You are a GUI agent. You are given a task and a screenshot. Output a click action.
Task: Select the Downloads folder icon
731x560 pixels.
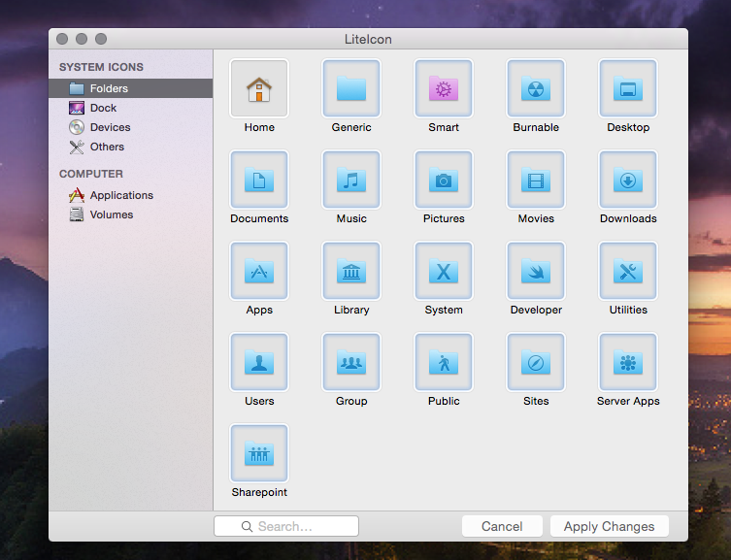(628, 180)
